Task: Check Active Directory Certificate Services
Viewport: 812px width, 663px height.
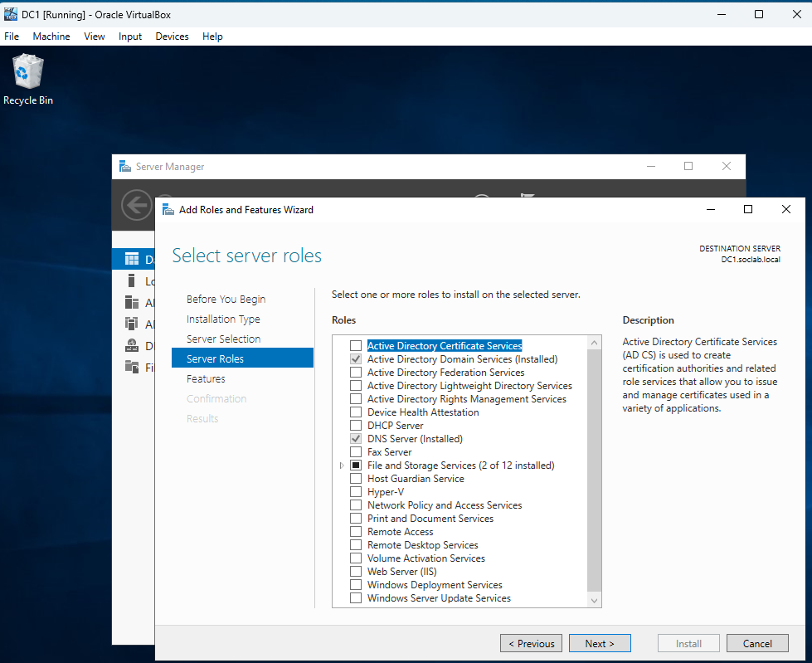Action: tap(356, 345)
